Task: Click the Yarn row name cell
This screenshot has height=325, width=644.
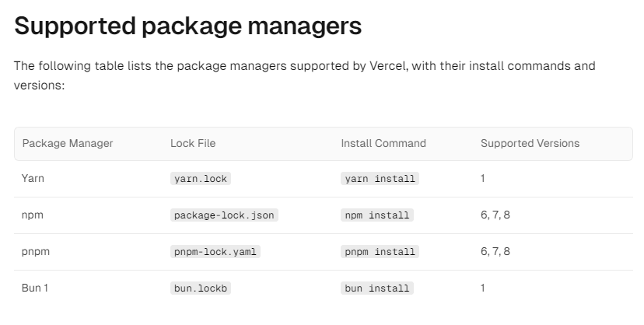Action: coord(33,179)
